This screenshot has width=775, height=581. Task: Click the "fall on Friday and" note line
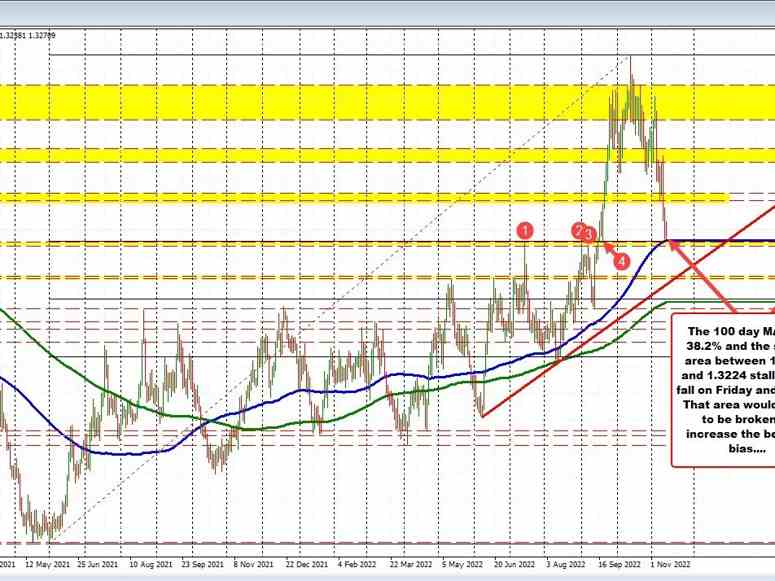click(x=726, y=390)
